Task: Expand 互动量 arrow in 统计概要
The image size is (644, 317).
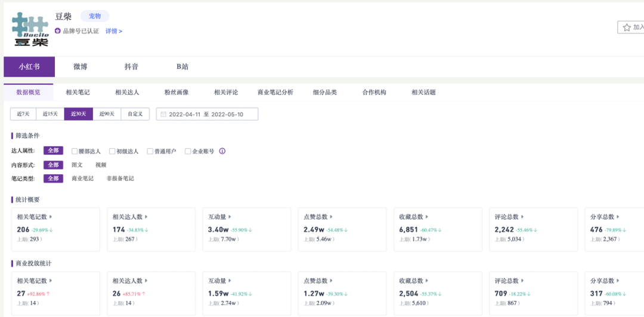Action: click(230, 217)
